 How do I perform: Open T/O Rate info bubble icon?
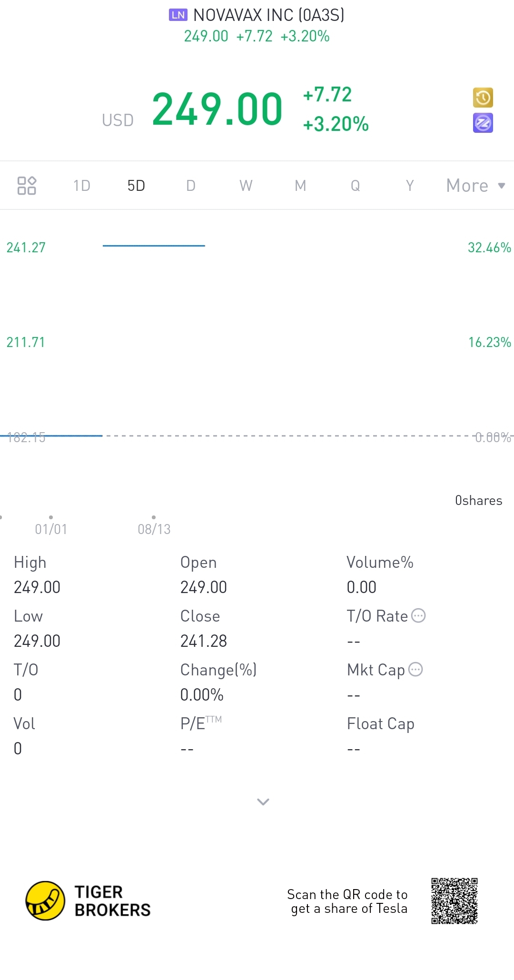(x=418, y=615)
